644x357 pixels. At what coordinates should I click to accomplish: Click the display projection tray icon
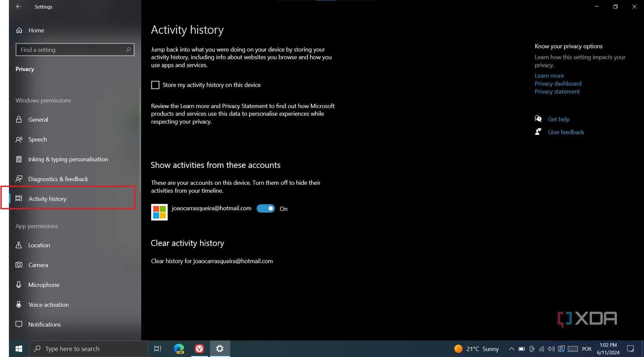pyautogui.click(x=562, y=349)
